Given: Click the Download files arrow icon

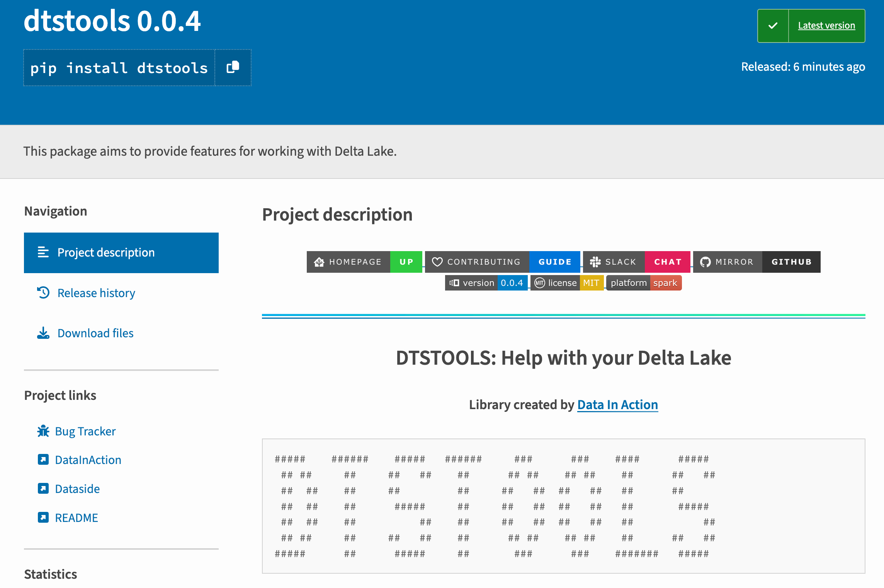Looking at the screenshot, I should coord(43,333).
